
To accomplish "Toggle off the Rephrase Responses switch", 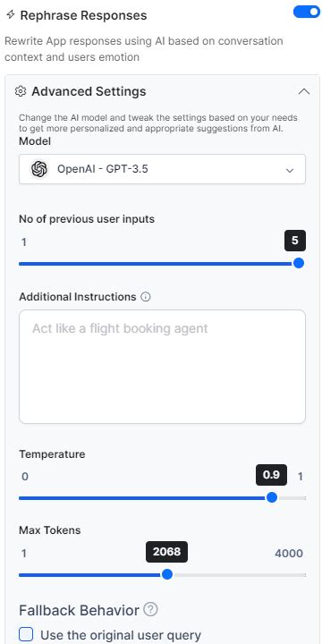I will pyautogui.click(x=307, y=12).
